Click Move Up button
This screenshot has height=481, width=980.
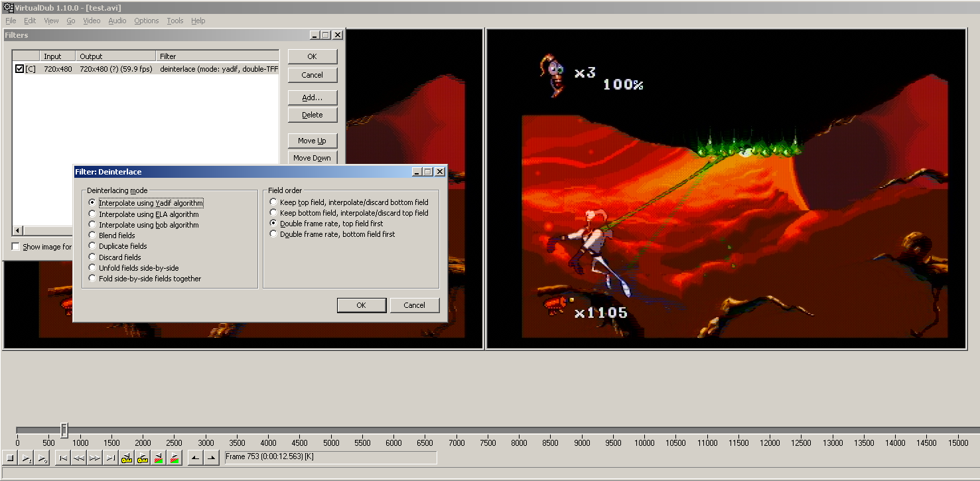coord(313,141)
